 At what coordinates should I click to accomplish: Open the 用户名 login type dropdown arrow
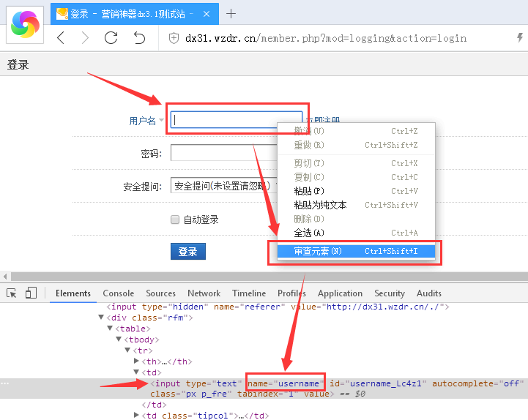162,121
